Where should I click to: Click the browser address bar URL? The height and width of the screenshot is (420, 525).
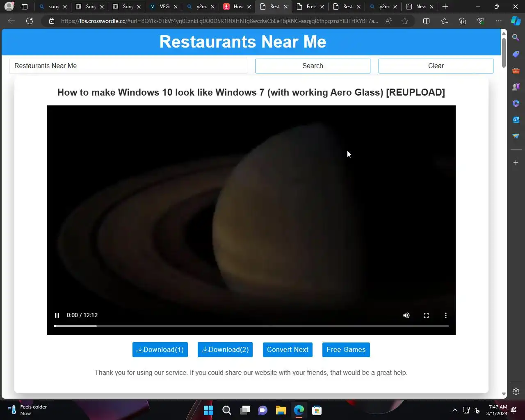tap(219, 21)
